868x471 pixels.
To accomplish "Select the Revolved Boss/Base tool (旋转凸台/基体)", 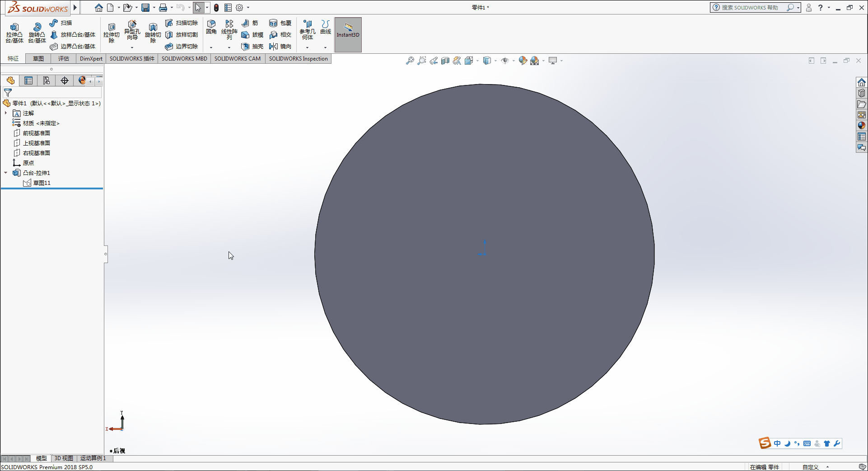I will [37, 33].
